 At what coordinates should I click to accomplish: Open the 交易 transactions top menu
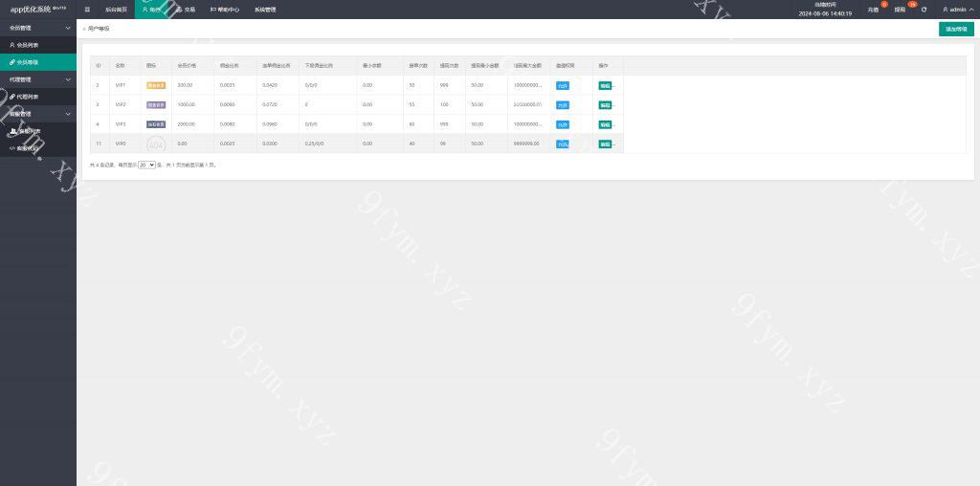click(x=186, y=10)
